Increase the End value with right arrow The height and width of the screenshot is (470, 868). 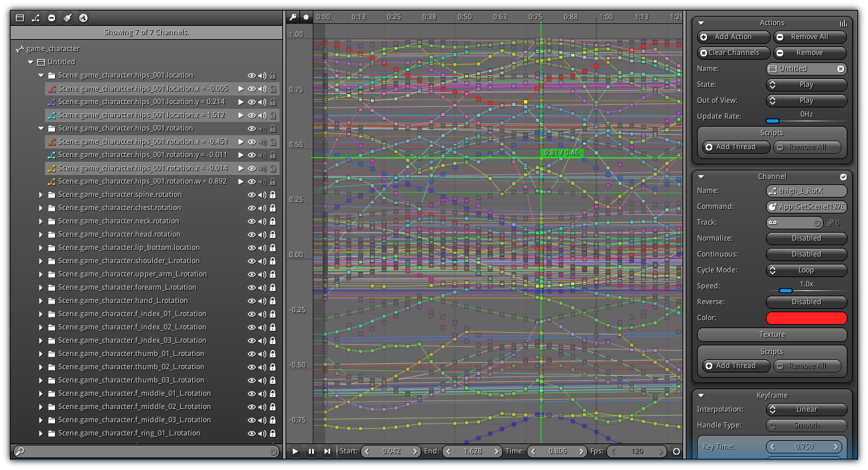click(x=498, y=451)
